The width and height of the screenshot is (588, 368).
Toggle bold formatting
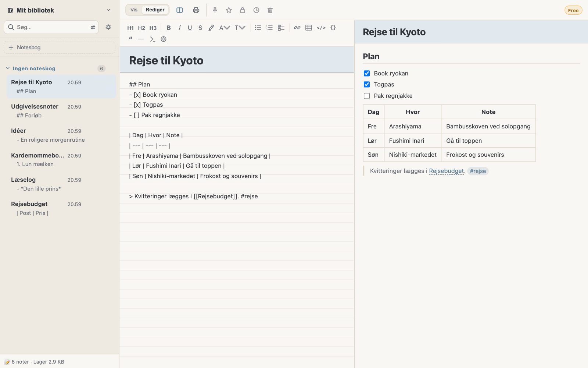[169, 28]
